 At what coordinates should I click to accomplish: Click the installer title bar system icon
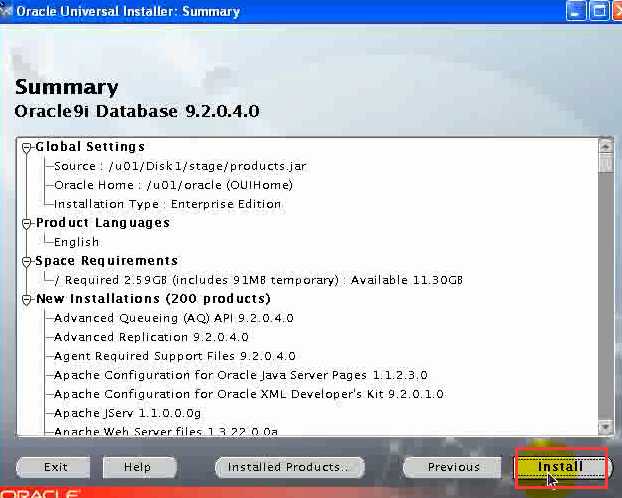point(6,10)
